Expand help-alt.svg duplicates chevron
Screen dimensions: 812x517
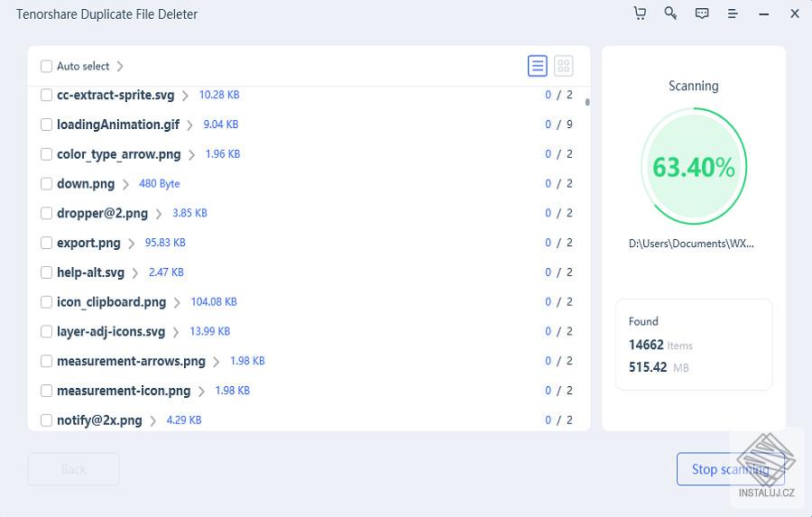(x=134, y=273)
